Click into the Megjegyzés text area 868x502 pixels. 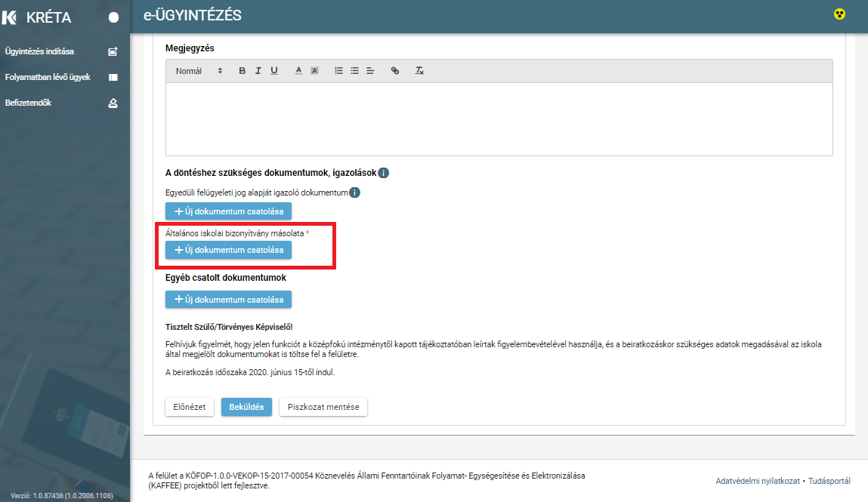[x=499, y=119]
